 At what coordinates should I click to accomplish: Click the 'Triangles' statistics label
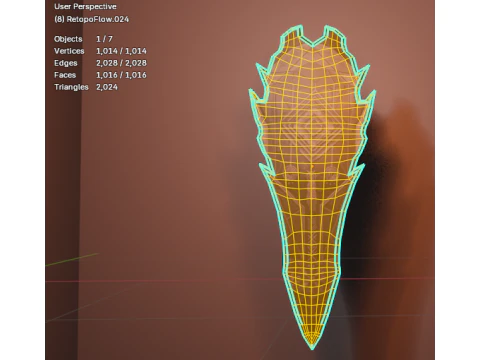point(71,87)
